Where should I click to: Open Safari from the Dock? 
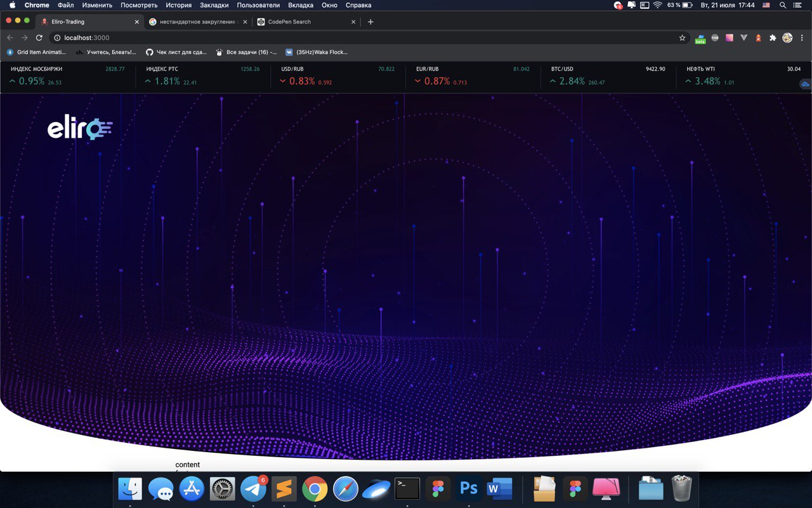(346, 489)
